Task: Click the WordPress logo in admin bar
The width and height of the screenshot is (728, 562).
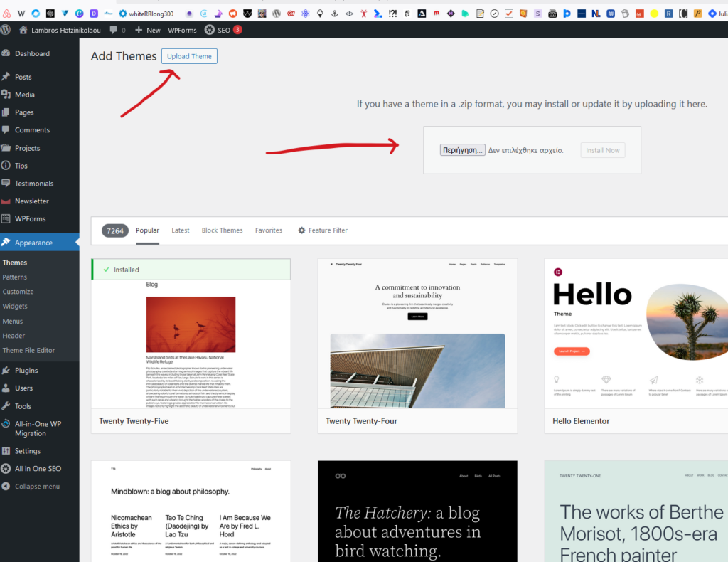Action: (x=6, y=30)
